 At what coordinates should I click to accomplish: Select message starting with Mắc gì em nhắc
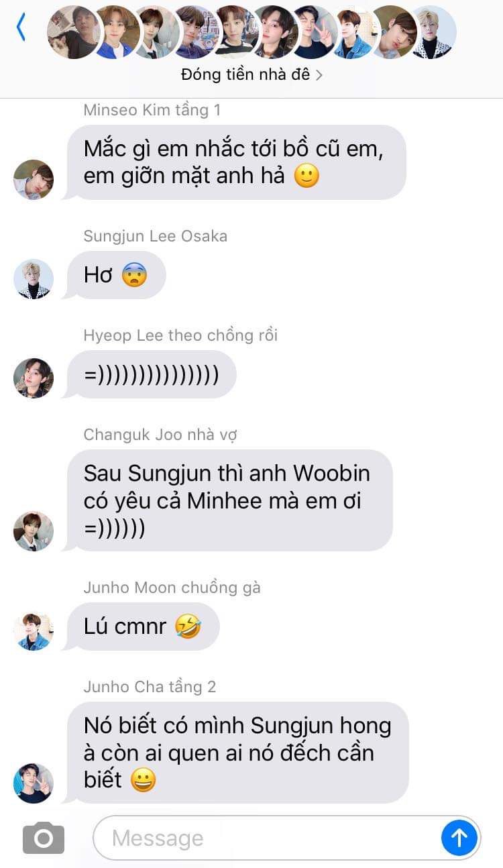coord(235,162)
